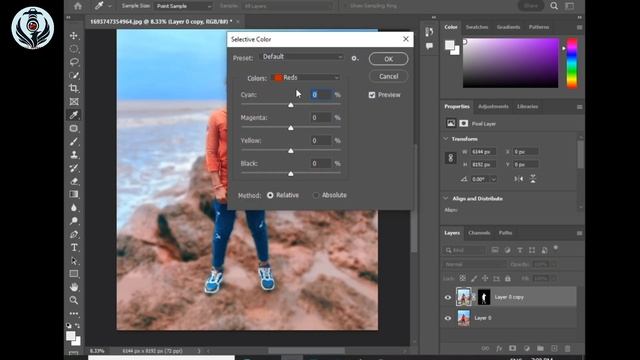Click OK in Selective Color dialog
Image resolution: width=640 pixels, height=360 pixels.
(x=389, y=59)
